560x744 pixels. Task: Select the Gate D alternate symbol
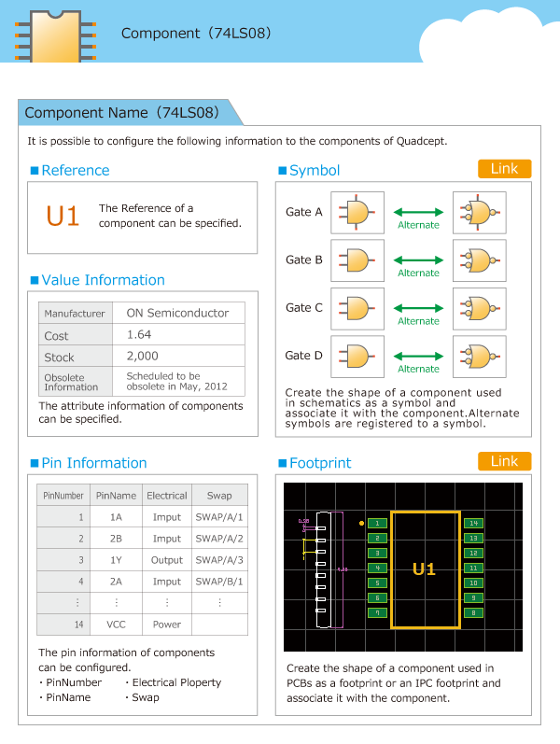pos(480,357)
